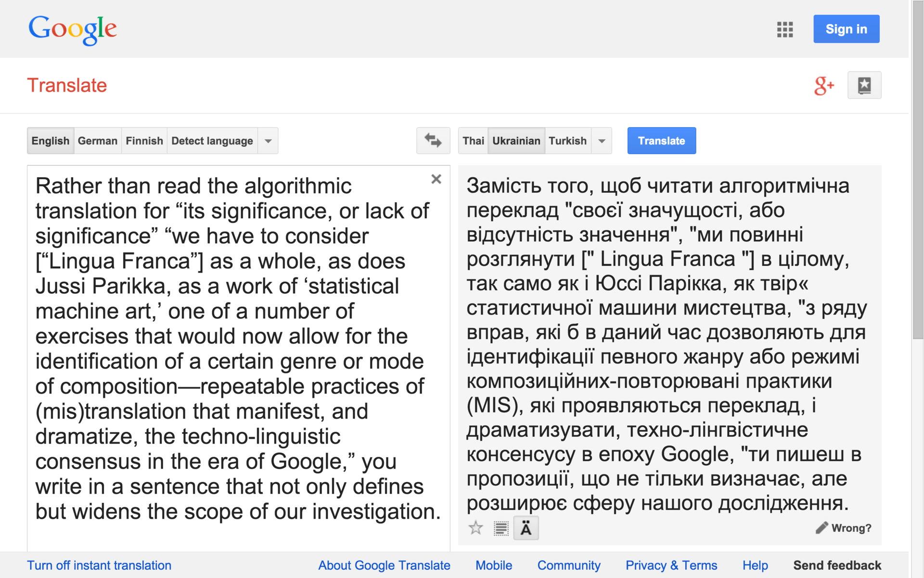Select the Detect language option
Viewport: 924px width, 578px height.
[x=212, y=141]
